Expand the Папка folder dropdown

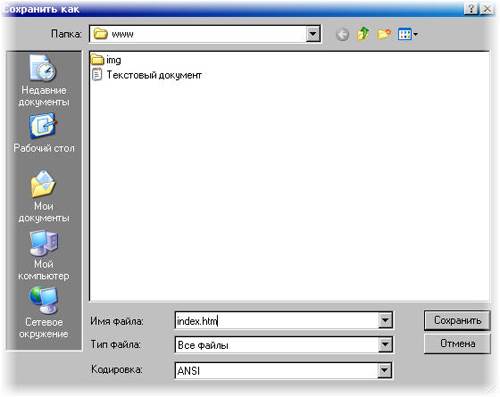pos(313,34)
